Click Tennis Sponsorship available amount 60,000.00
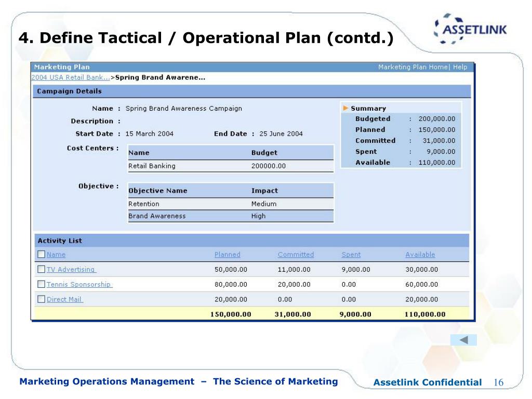 click(422, 284)
